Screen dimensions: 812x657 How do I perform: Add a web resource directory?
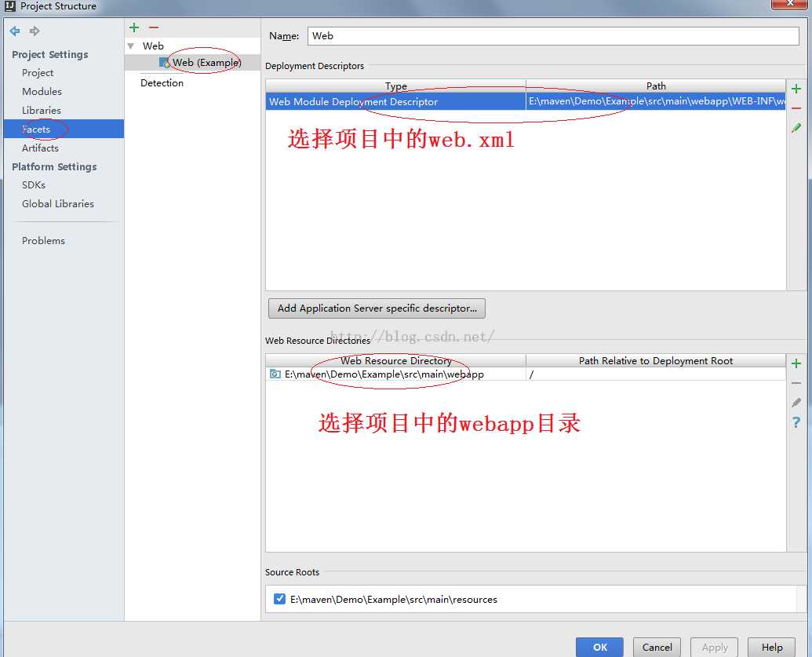[796, 363]
